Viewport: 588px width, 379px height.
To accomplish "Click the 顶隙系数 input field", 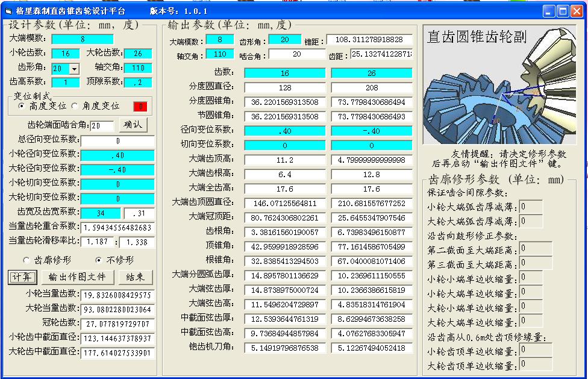I will (138, 83).
